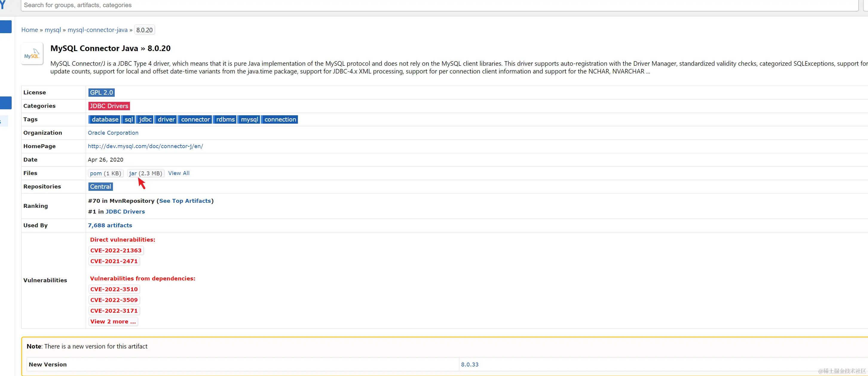Download the jar (2.3 MB) file
Screen dimensions: 868x376
click(146, 174)
